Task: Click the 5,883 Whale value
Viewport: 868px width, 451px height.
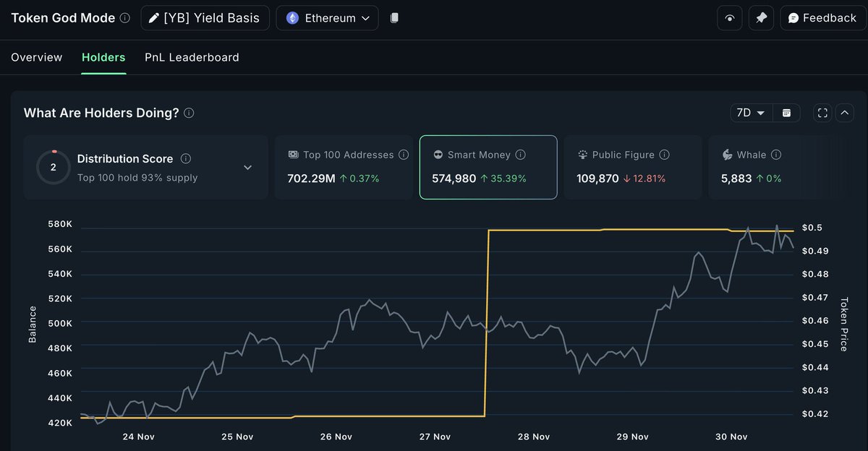Action: tap(736, 178)
